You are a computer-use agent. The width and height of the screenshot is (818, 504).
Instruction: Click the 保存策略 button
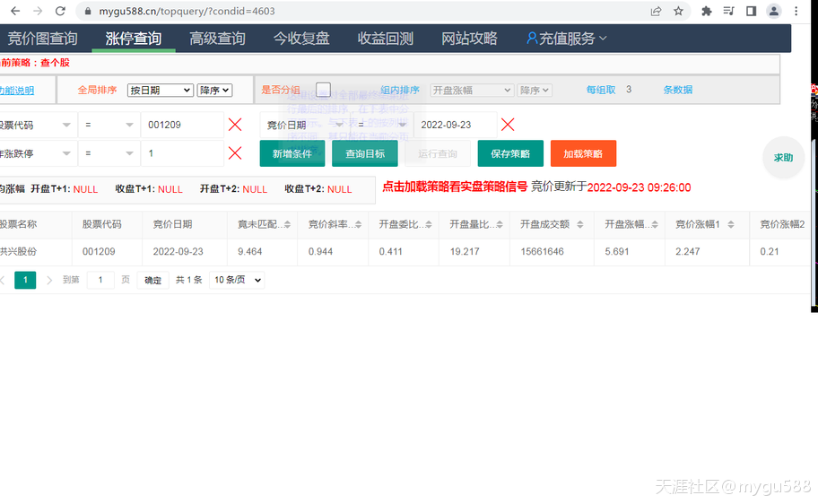tap(510, 153)
